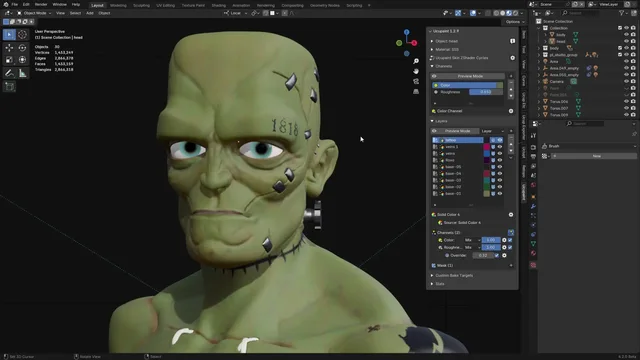Open the viewport Add menu
This screenshot has width=640, height=360.
tap(89, 13)
